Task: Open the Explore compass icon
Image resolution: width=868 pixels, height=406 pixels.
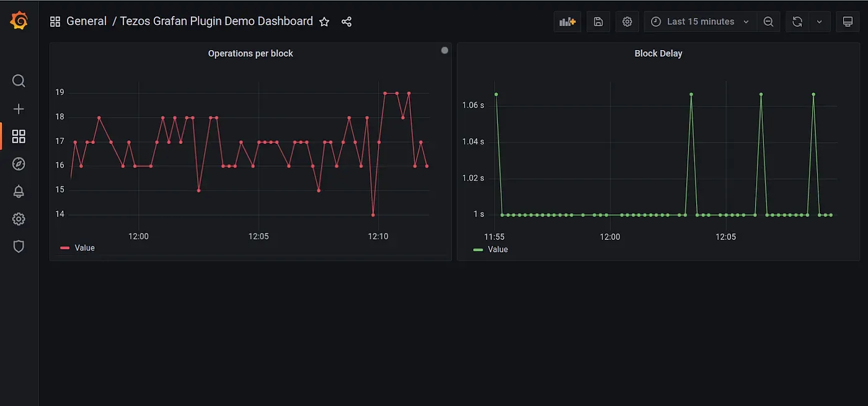Action: [x=19, y=164]
